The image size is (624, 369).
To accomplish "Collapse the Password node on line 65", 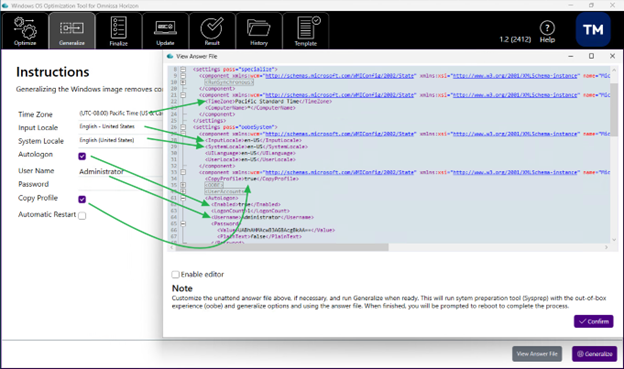I will click(x=183, y=224).
